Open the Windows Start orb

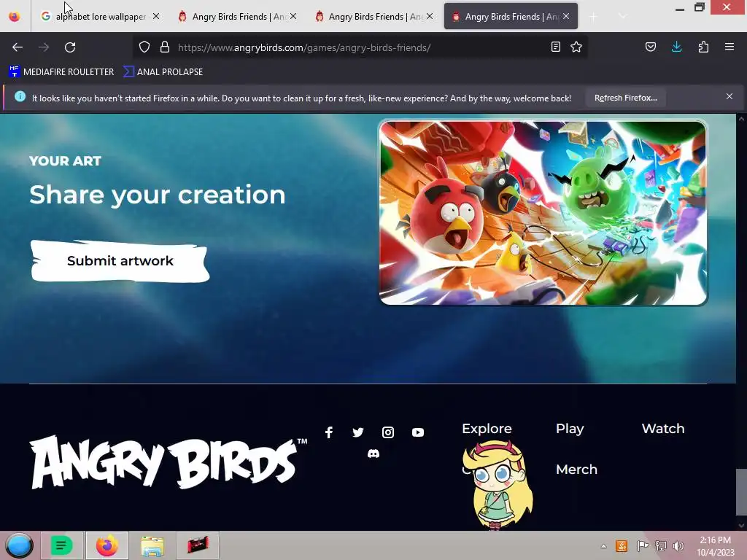20,545
